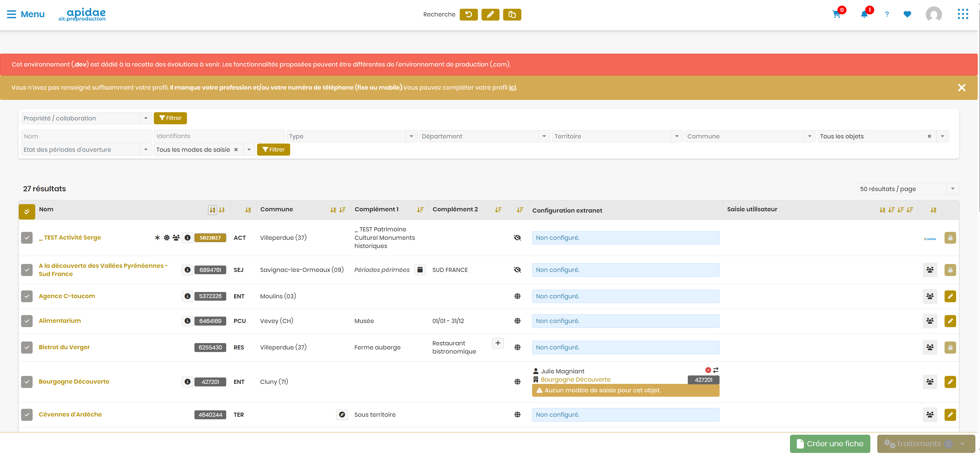This screenshot has width=980, height=455.
Task: Click 'Non configuré.' field for Alimentarium
Action: (625, 321)
